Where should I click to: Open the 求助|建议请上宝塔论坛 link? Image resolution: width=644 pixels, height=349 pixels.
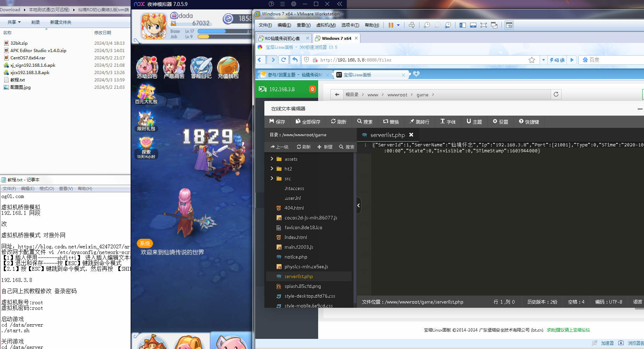pyautogui.click(x=568, y=330)
